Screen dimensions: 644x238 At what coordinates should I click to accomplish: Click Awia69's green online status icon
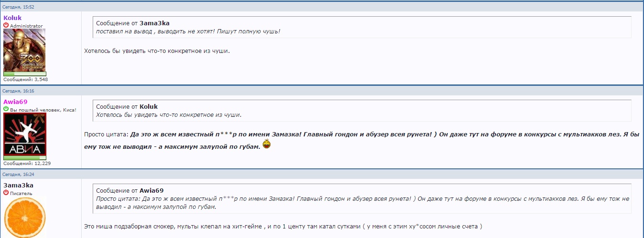[x=6, y=109]
